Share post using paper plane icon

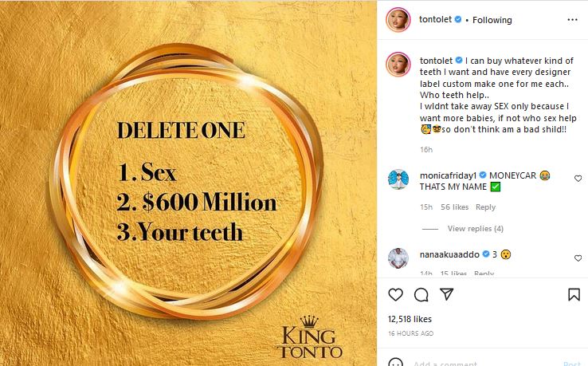[447, 295]
